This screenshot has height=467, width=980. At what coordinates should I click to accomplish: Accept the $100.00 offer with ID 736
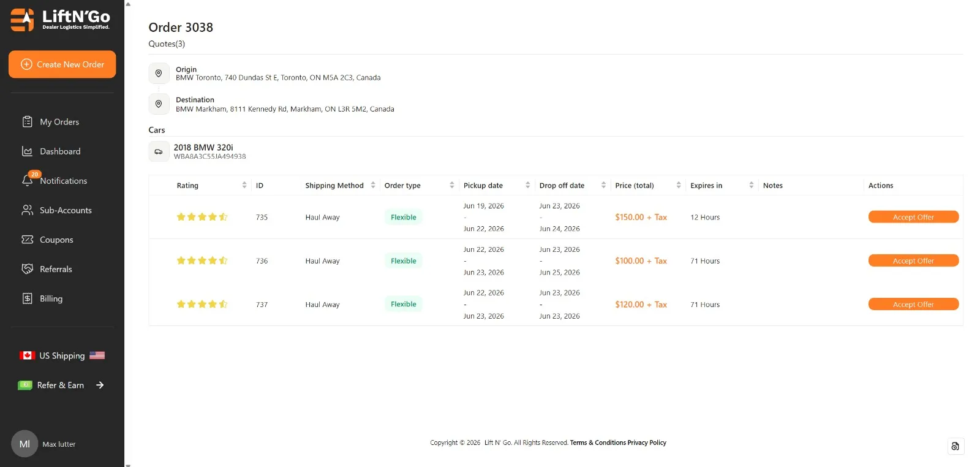913,260
